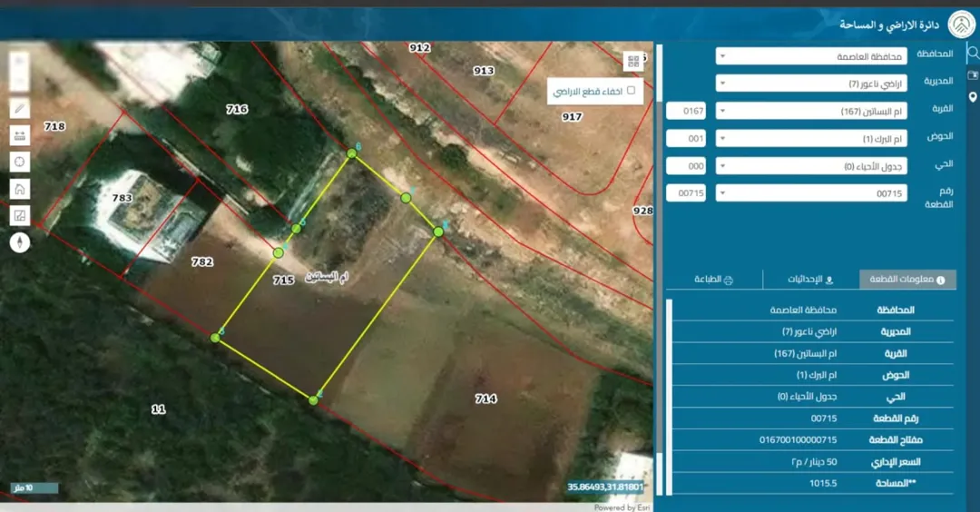Screen dimensions: 980x512
Task: Open the basemap gallery grid icon
Action: (633, 61)
